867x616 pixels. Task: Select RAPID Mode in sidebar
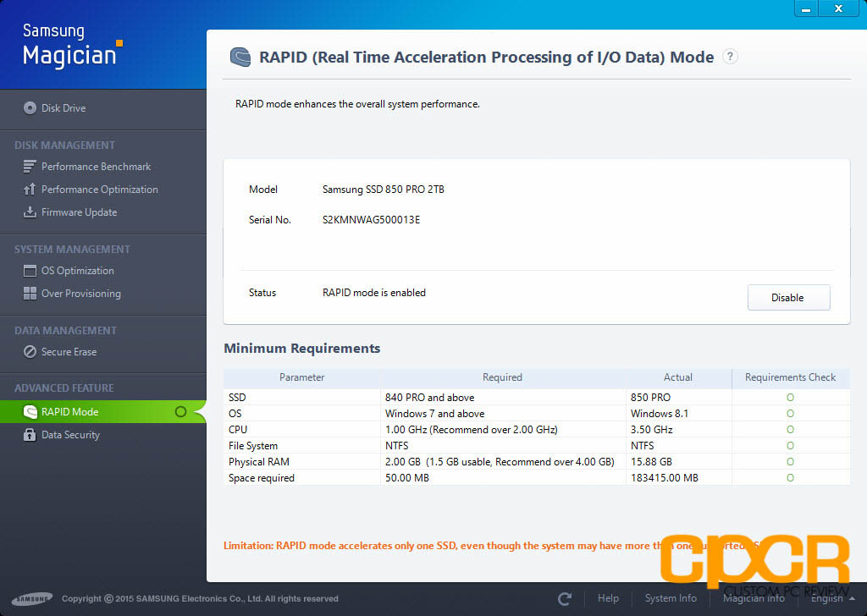coord(102,411)
